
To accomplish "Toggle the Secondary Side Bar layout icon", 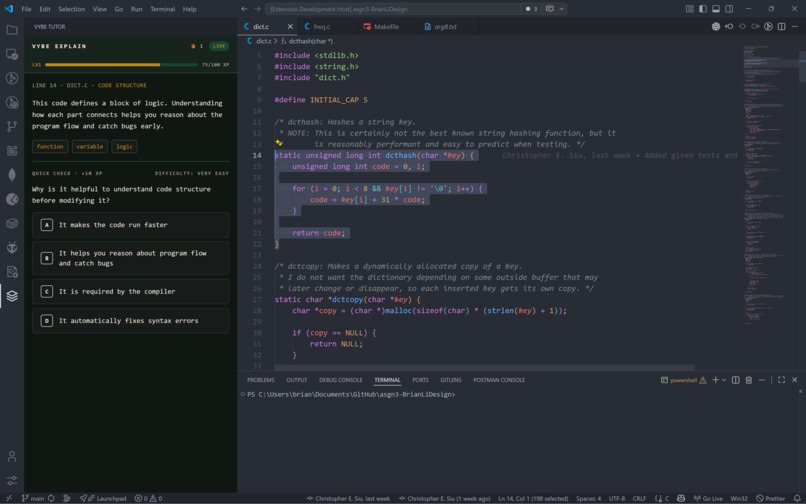I will pos(729,9).
